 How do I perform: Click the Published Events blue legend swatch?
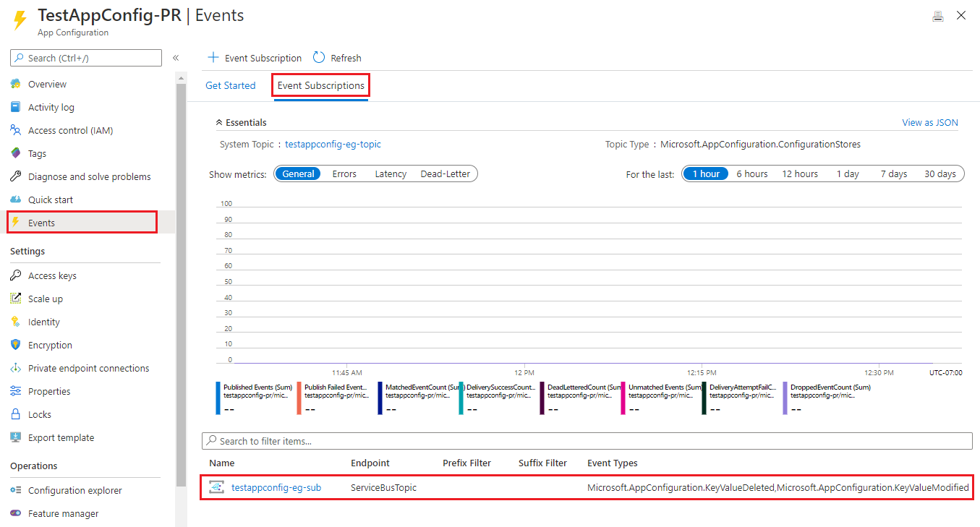(218, 398)
